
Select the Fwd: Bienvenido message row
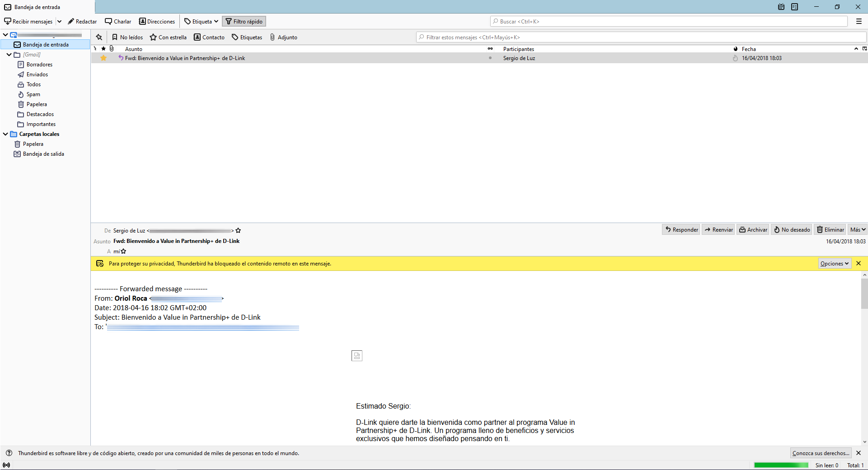pyautogui.click(x=479, y=58)
